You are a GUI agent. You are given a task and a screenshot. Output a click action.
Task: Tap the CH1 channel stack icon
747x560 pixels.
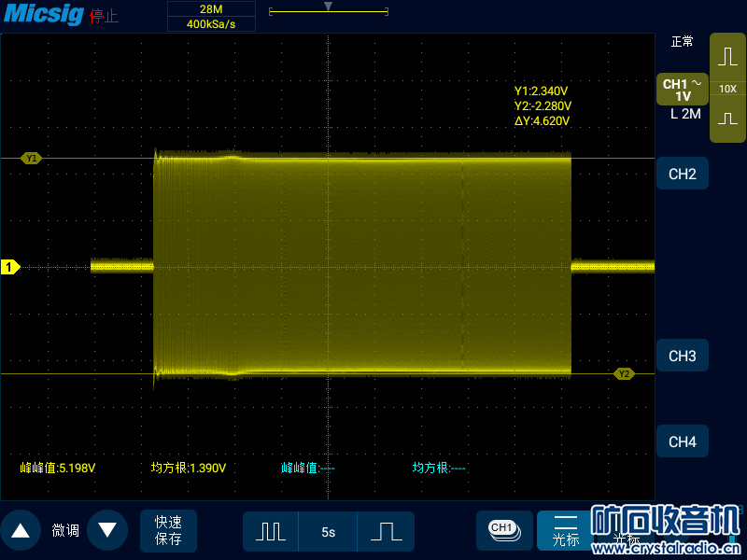(503, 529)
